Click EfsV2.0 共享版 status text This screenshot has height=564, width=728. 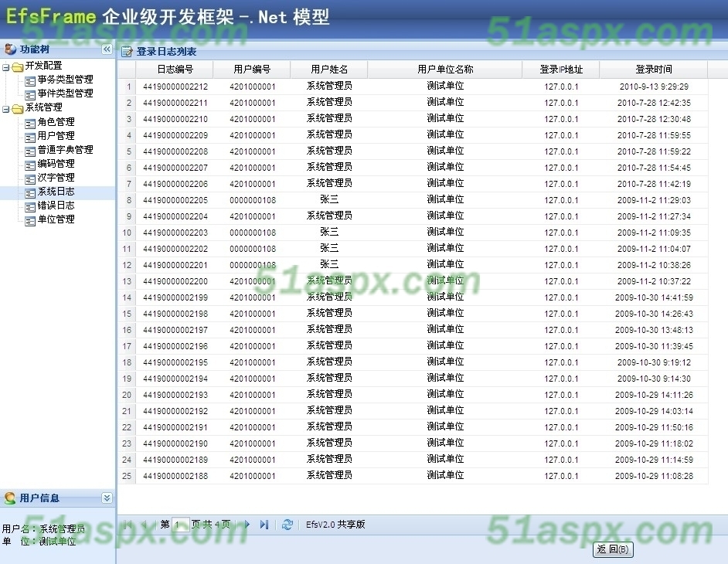pos(335,525)
